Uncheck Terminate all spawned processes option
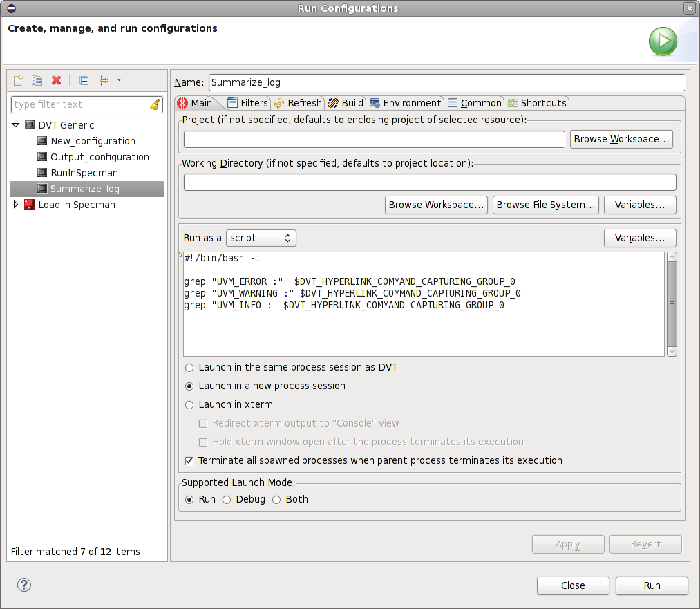Viewport: 700px width, 609px height. pos(189,460)
